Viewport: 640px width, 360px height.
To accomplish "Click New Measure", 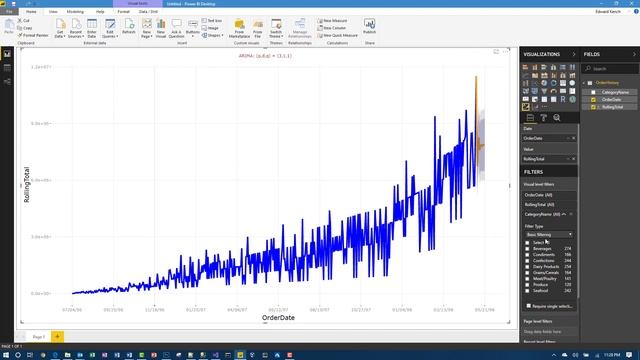I will [332, 21].
